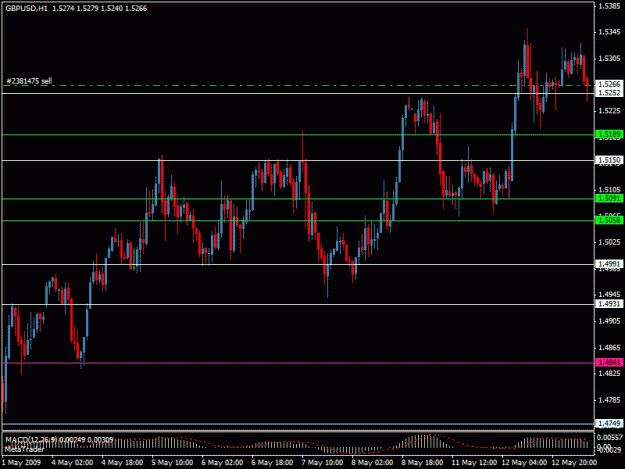Click the 1.5305 price scale value
This screenshot has height=469, width=625.
click(x=609, y=59)
